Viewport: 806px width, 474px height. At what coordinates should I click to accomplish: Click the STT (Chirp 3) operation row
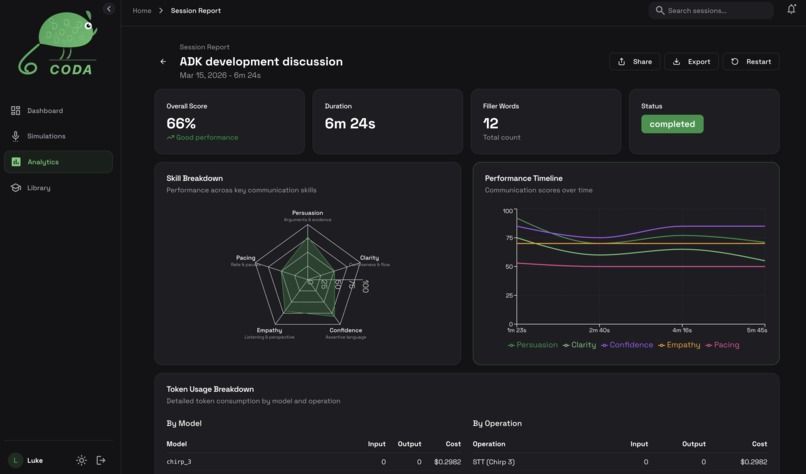pos(620,462)
